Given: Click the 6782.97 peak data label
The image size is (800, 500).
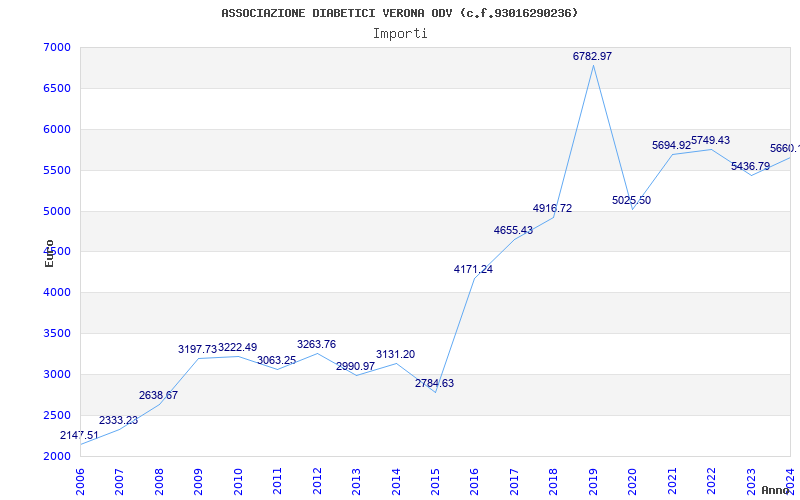Looking at the screenshot, I should click(x=592, y=57).
